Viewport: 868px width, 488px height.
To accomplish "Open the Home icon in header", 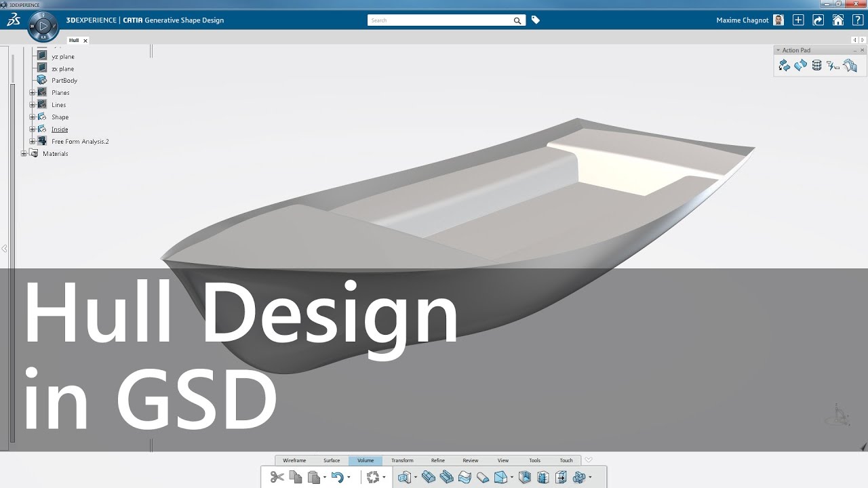I will pos(838,20).
